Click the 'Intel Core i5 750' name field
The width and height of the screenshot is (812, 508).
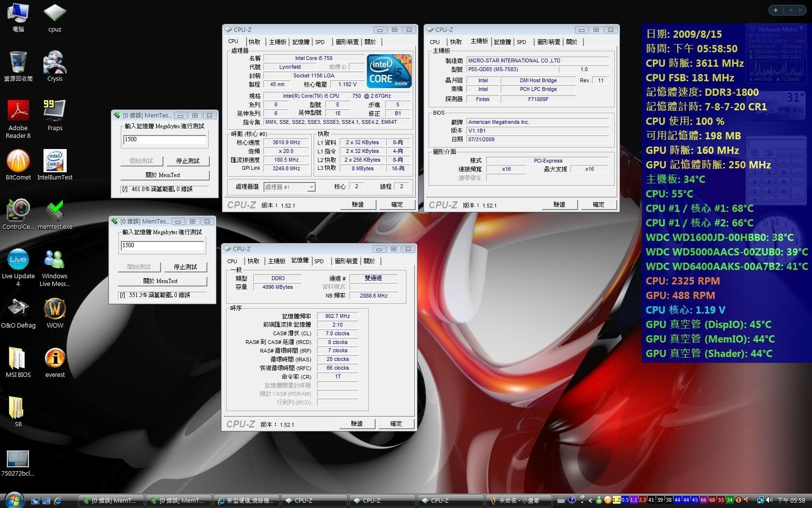point(314,58)
